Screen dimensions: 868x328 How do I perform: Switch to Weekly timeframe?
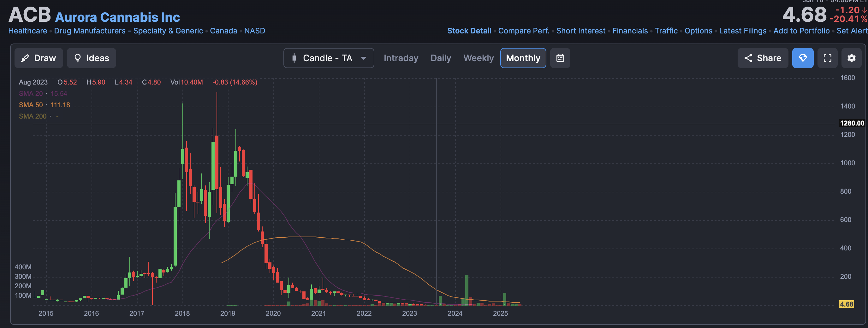pos(478,58)
